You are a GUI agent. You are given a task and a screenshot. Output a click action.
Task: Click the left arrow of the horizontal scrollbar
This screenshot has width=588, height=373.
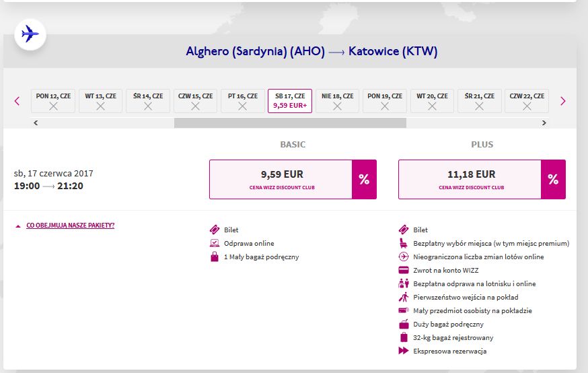[36, 123]
